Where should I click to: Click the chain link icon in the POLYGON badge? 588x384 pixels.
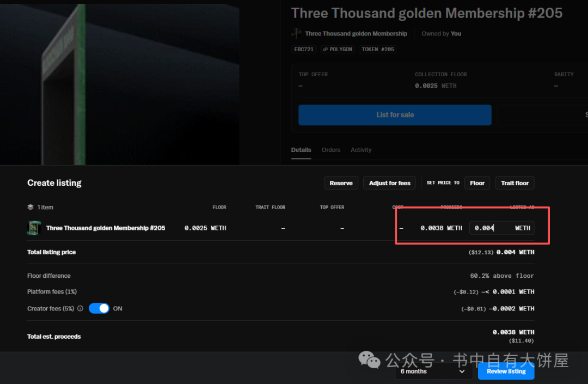click(x=325, y=49)
